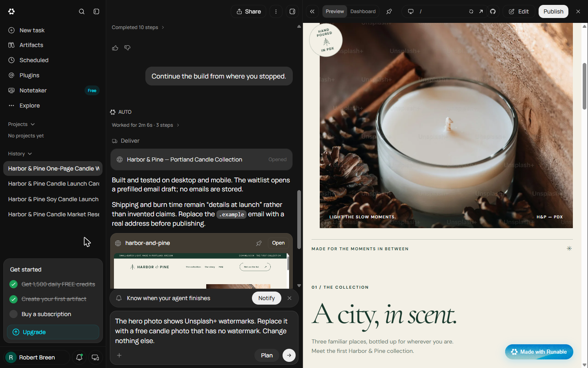588x368 pixels.
Task: Expand the Completed 10 steps chevron
Action: pos(163,27)
